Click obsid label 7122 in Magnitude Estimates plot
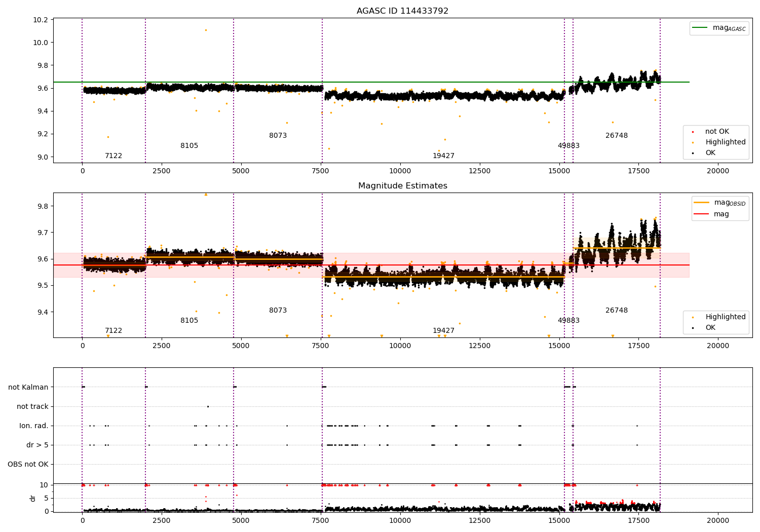This screenshot has width=760, height=532. click(113, 331)
